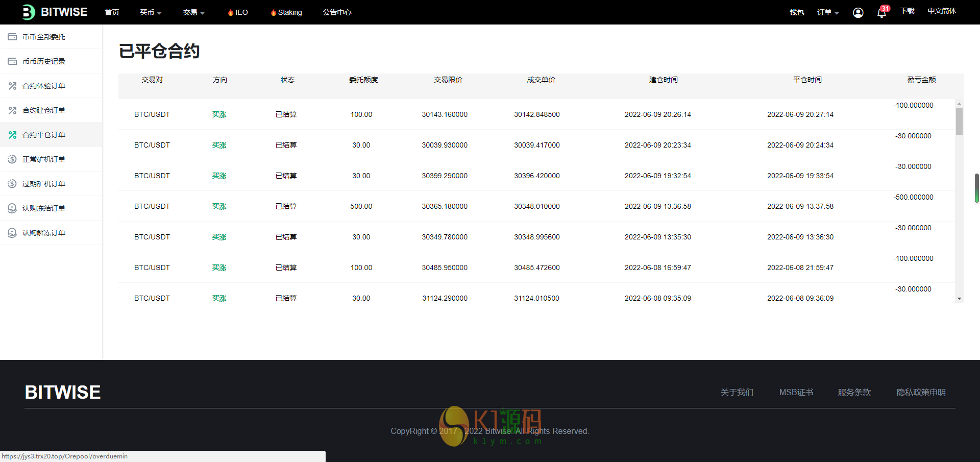
Task: Click the flame icon beside Staking
Action: click(274, 12)
